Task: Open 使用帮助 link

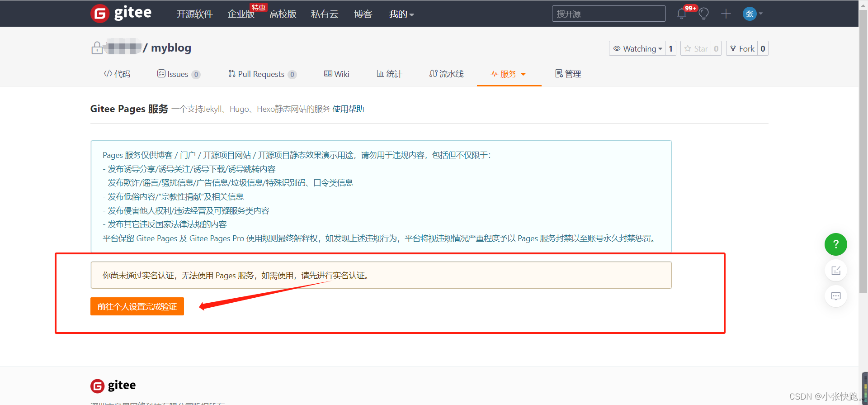Action: coord(348,109)
